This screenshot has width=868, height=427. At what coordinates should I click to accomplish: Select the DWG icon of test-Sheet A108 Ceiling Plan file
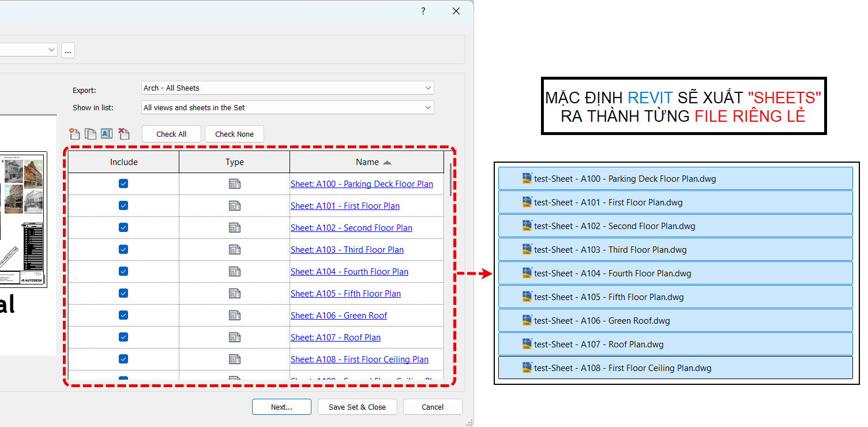click(x=527, y=368)
